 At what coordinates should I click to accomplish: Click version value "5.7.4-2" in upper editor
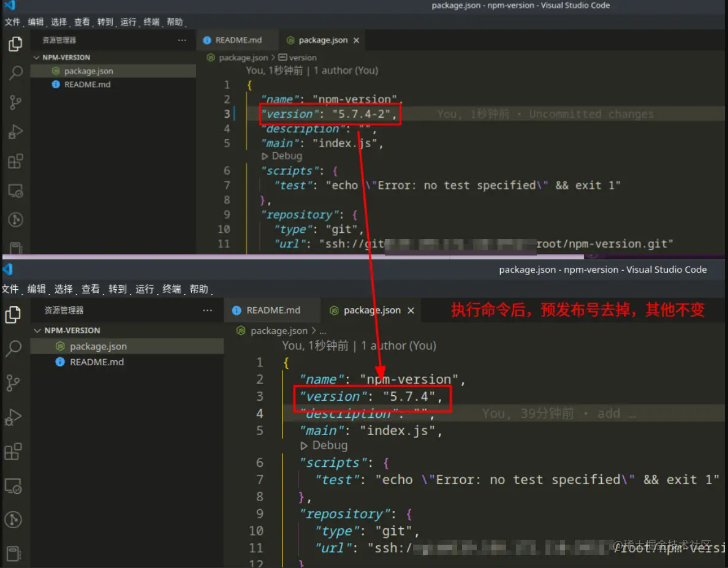click(361, 114)
